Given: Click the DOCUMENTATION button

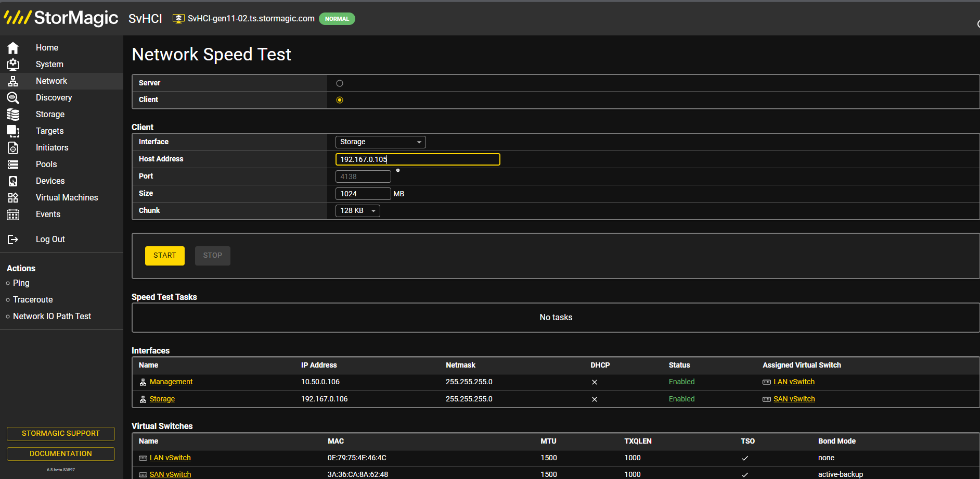Looking at the screenshot, I should coord(61,454).
